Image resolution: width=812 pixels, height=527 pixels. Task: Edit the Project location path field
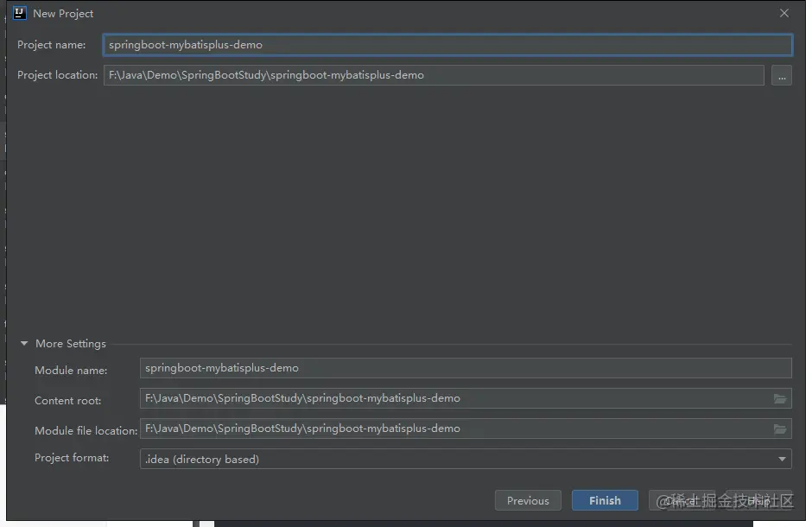pyautogui.click(x=434, y=75)
